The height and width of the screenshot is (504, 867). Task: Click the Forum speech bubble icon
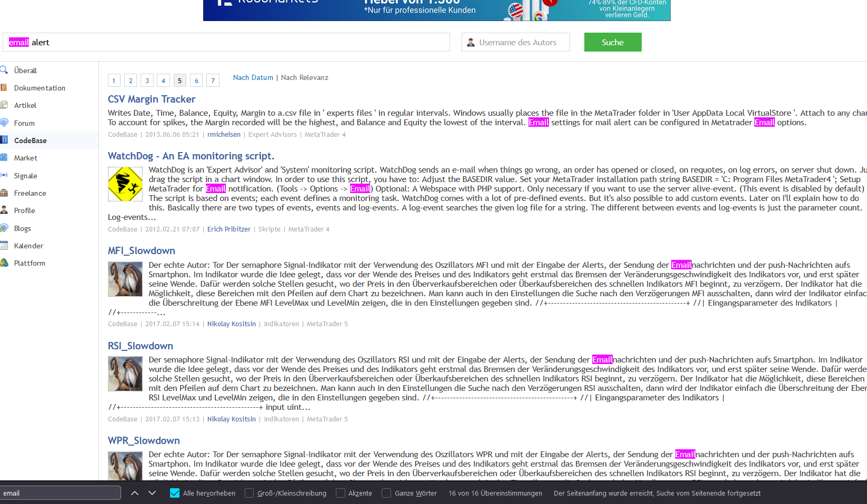pos(4,123)
